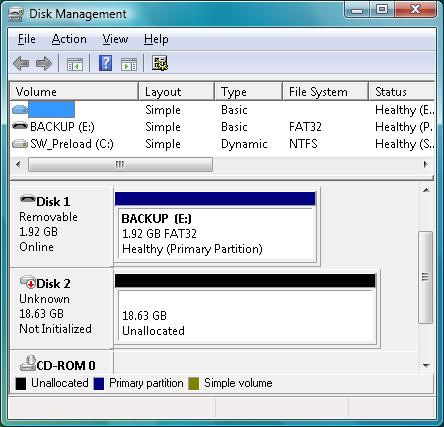Viewport: 444px width, 427px height.
Task: Click the Disk 1 removable drive icon
Action: click(x=27, y=199)
